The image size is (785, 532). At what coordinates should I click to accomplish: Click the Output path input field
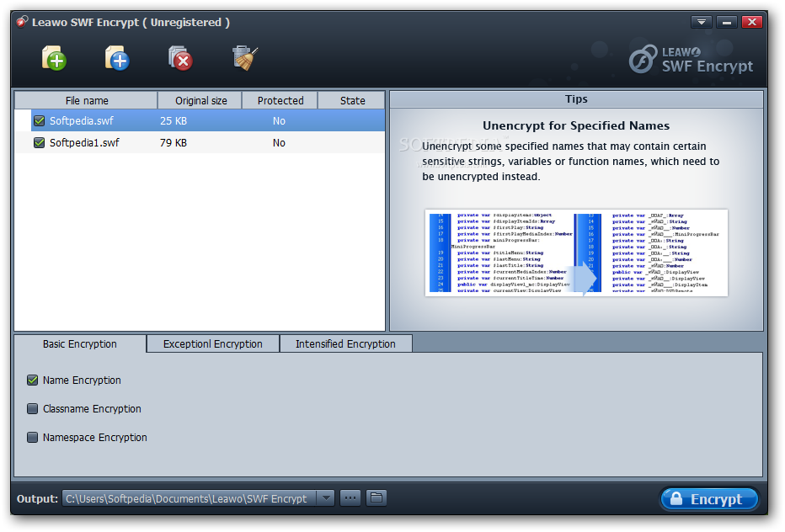pos(190,498)
